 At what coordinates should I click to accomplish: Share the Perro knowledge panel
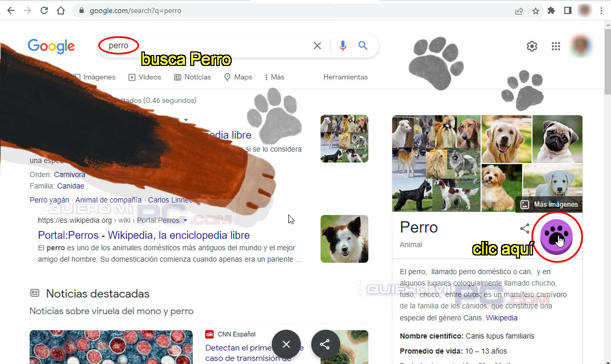coord(525,228)
